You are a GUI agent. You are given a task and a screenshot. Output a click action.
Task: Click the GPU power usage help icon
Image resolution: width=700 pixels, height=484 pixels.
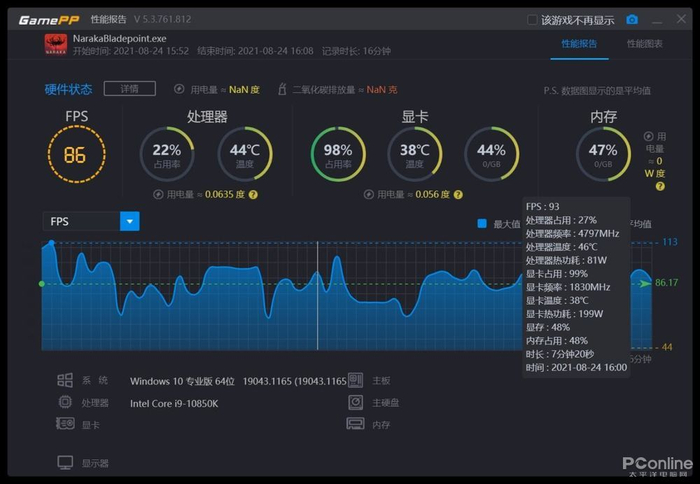(458, 195)
